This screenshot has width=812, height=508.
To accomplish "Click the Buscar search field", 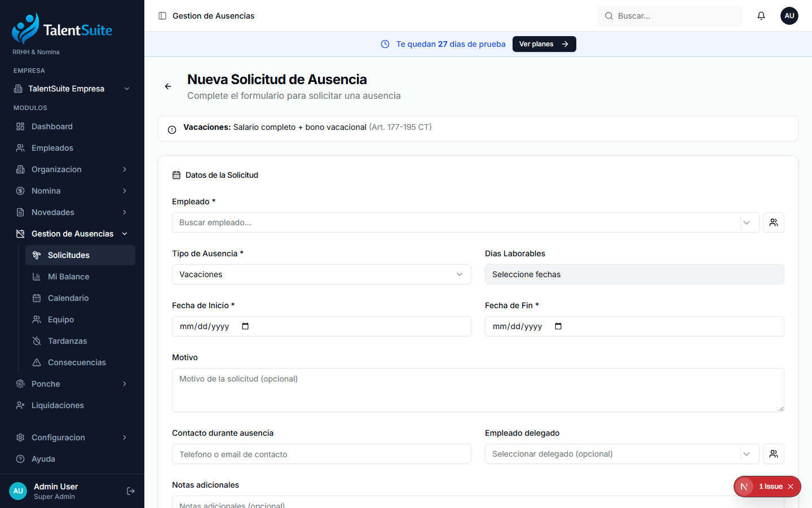I will click(x=670, y=16).
